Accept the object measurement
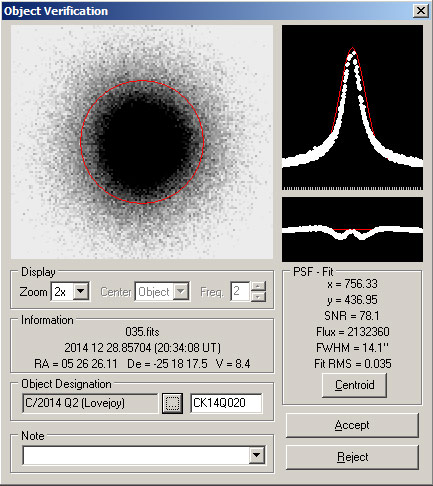433x486 pixels. (352, 425)
